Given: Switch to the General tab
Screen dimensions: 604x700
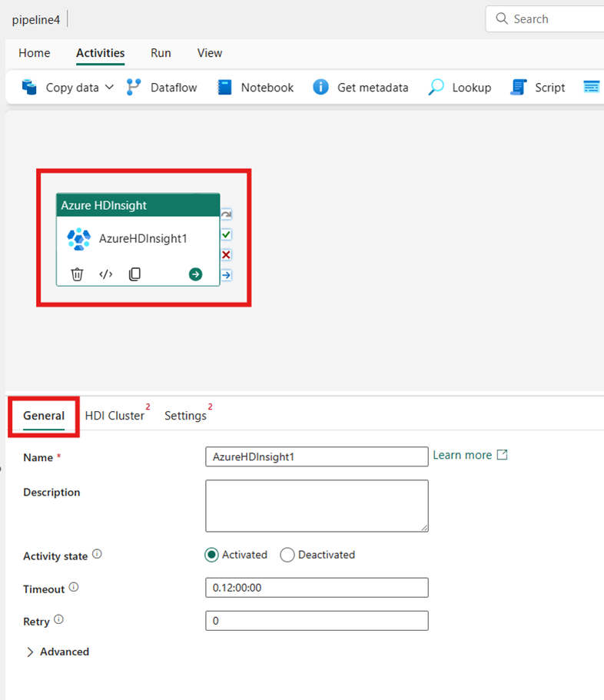Looking at the screenshot, I should pos(44,416).
